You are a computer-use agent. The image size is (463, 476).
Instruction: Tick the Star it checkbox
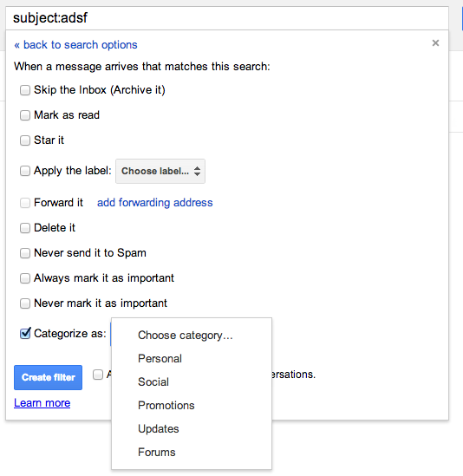tap(25, 140)
